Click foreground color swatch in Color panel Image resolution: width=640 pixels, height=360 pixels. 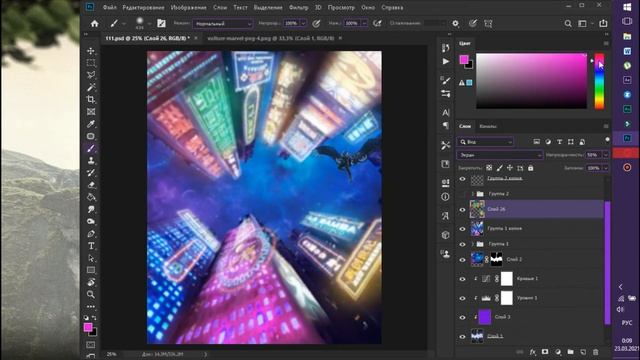point(464,60)
